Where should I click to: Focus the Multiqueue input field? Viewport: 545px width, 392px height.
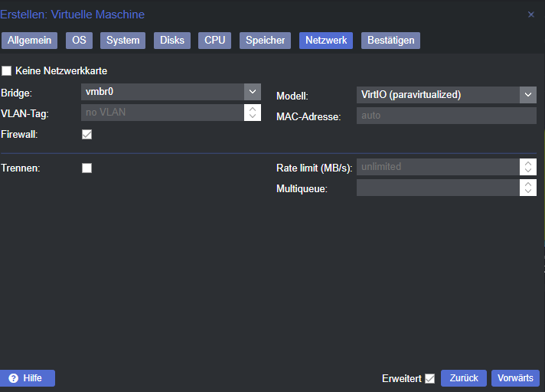click(x=439, y=188)
